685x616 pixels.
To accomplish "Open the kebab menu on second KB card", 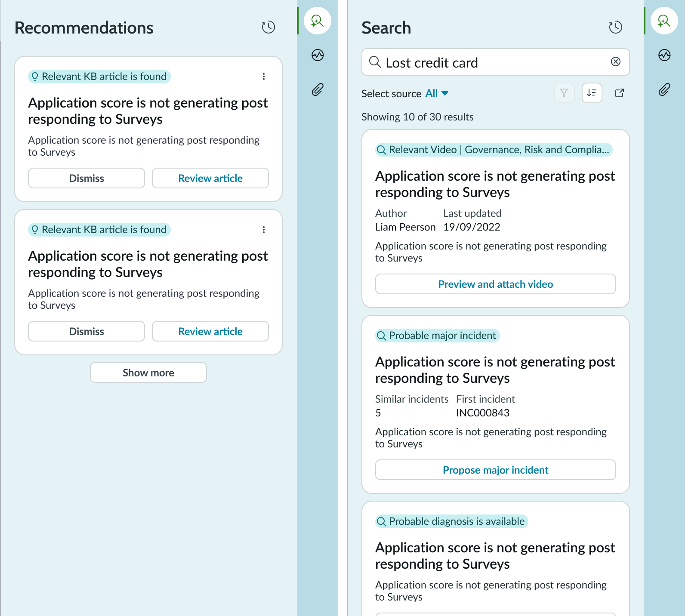I will click(x=264, y=230).
